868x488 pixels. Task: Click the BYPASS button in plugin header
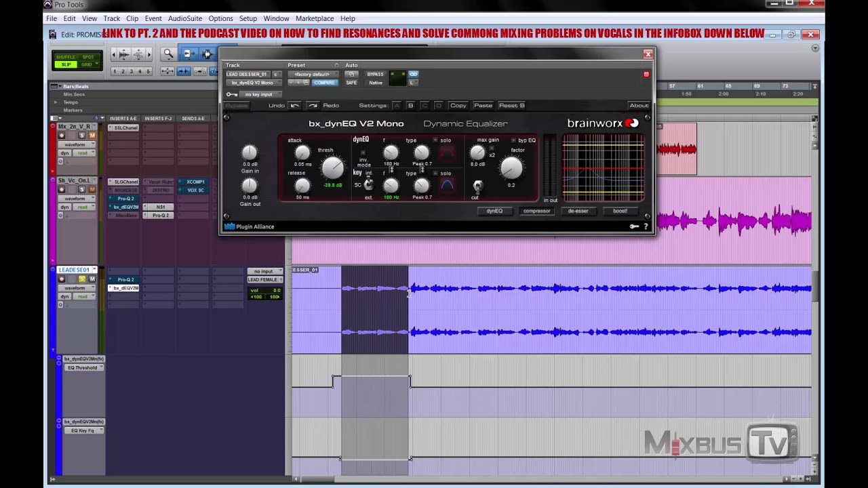pos(375,74)
